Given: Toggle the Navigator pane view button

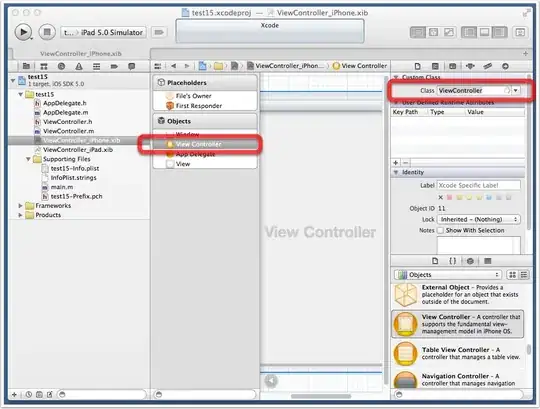Looking at the screenshot, I should click(x=469, y=32).
